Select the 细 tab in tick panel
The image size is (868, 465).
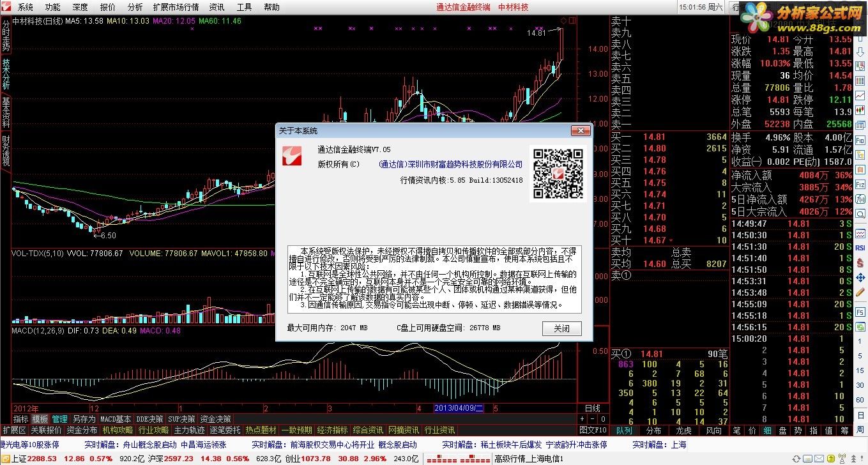[766, 431]
